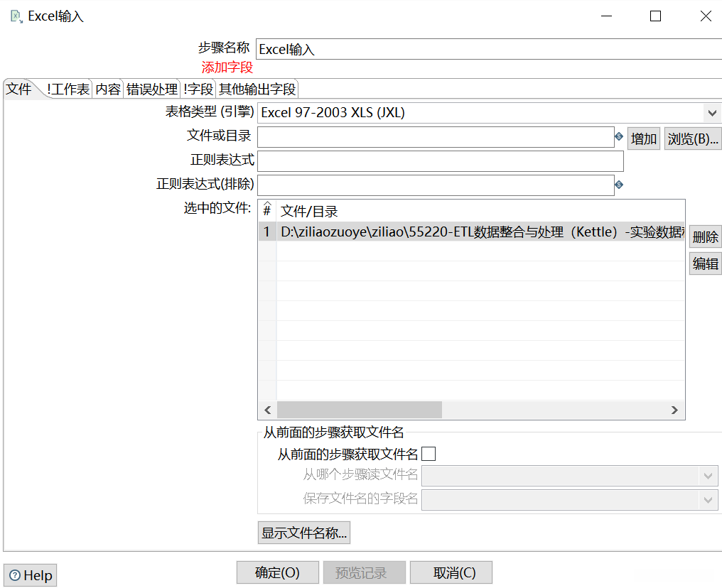Click the 删除 button
The image size is (722, 588).
(706, 237)
